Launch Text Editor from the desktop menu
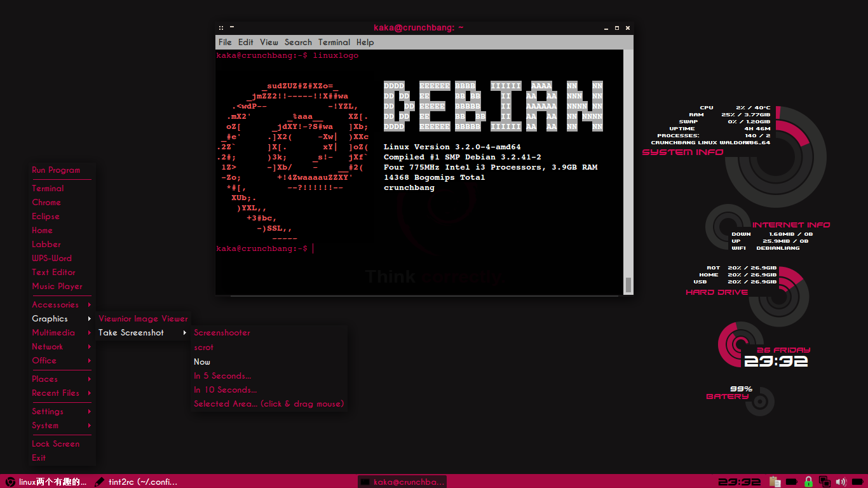Image resolution: width=868 pixels, height=488 pixels. point(62,272)
